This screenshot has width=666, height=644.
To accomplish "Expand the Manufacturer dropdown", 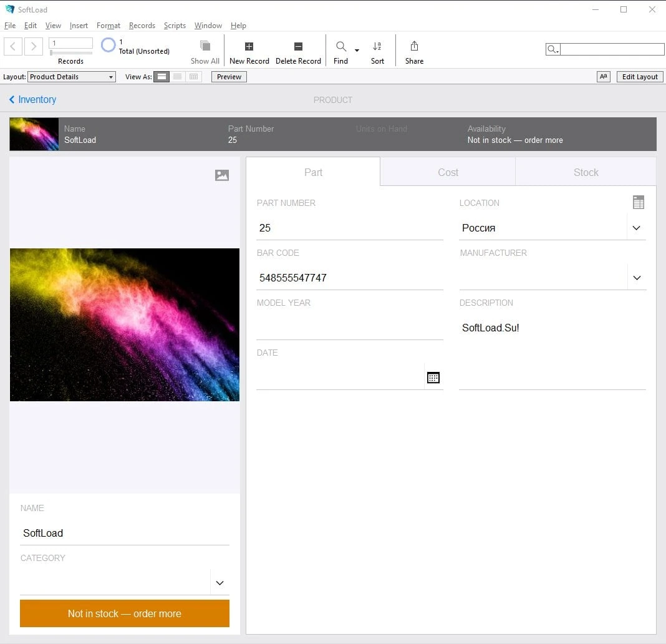I will point(637,278).
